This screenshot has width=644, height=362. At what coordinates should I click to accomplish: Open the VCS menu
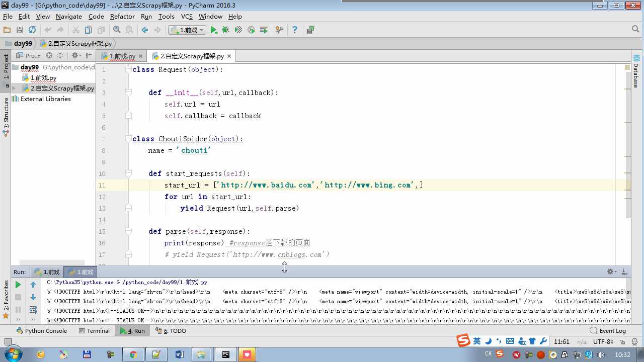(x=187, y=16)
